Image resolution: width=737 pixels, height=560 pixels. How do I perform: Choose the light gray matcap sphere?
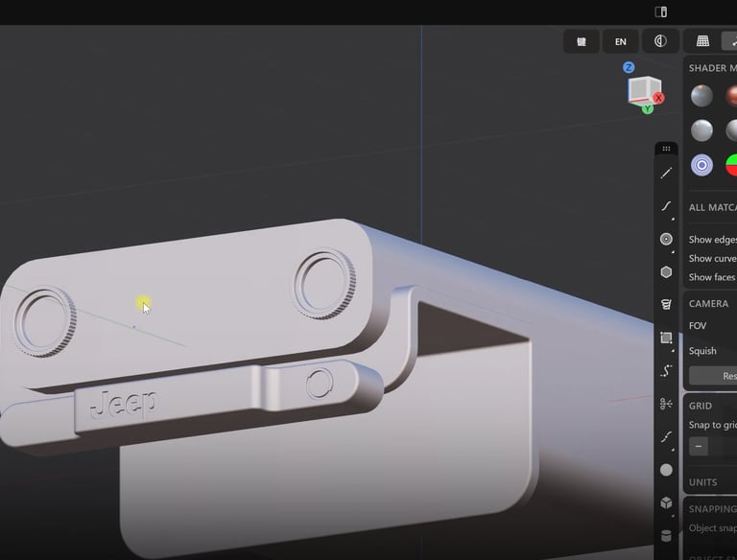click(701, 130)
